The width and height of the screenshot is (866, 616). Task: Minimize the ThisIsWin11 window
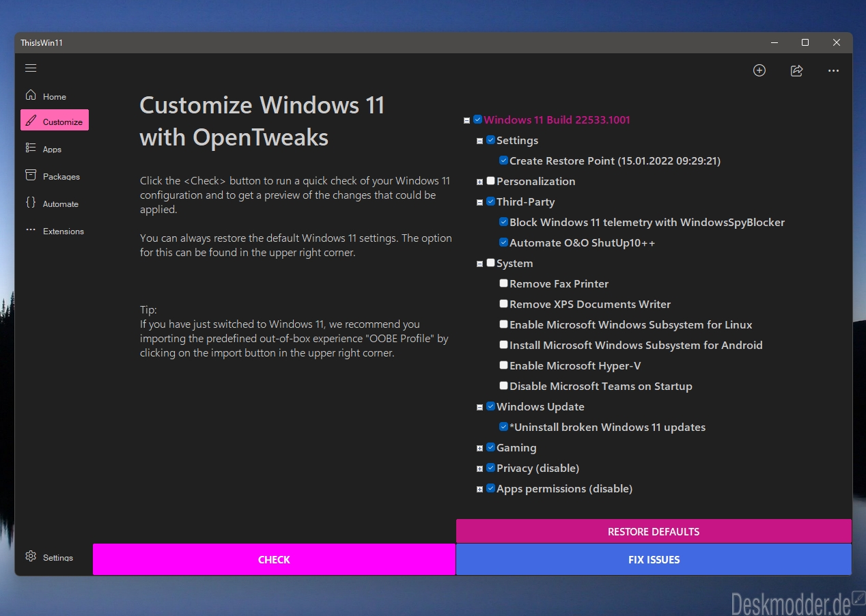point(774,42)
